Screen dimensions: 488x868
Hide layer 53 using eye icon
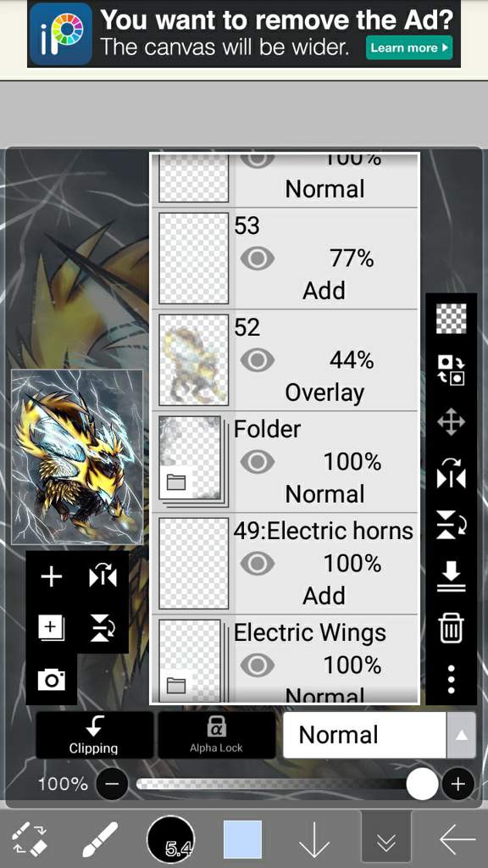pos(258,259)
